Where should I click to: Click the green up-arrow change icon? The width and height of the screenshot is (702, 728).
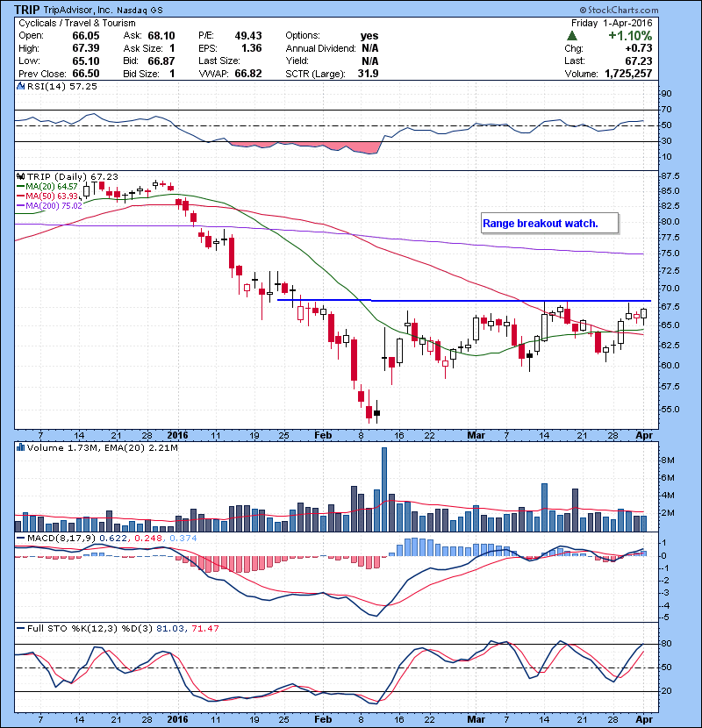(x=572, y=36)
